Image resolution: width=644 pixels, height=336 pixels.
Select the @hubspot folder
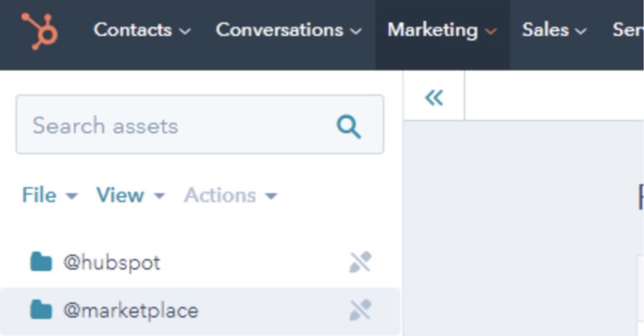[200, 263]
